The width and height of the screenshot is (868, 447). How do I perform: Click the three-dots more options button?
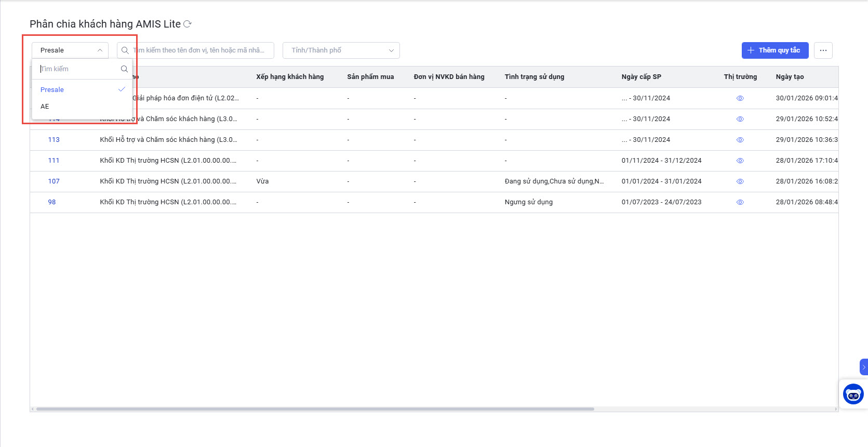click(823, 50)
